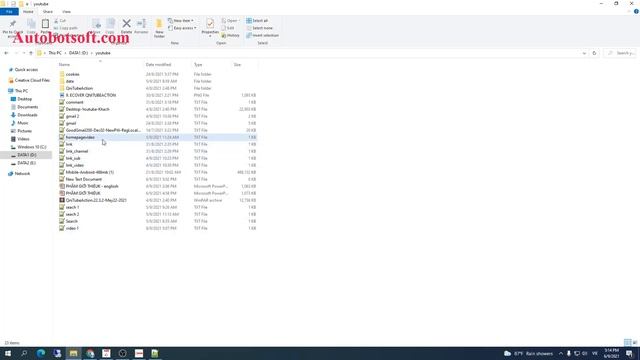Select Quick access in navigation pane
Viewport: 640px width, 360px height.
(26, 70)
